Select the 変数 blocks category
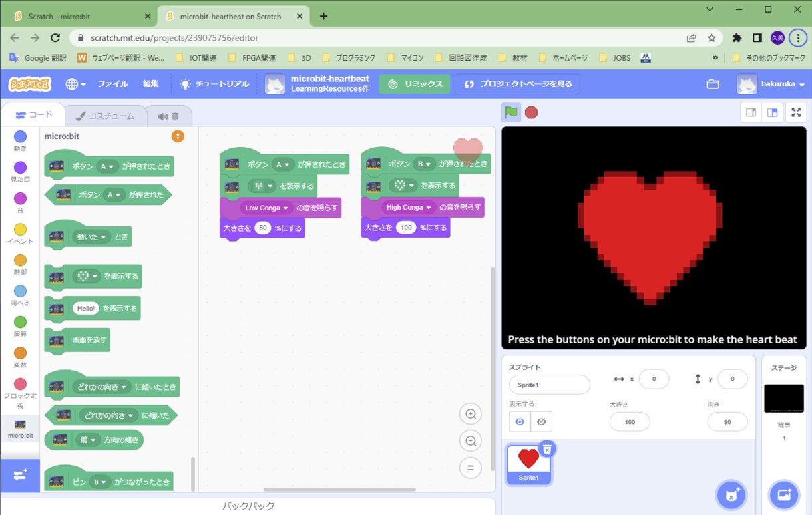Screen dimensions: 812x515 pyautogui.click(x=20, y=357)
